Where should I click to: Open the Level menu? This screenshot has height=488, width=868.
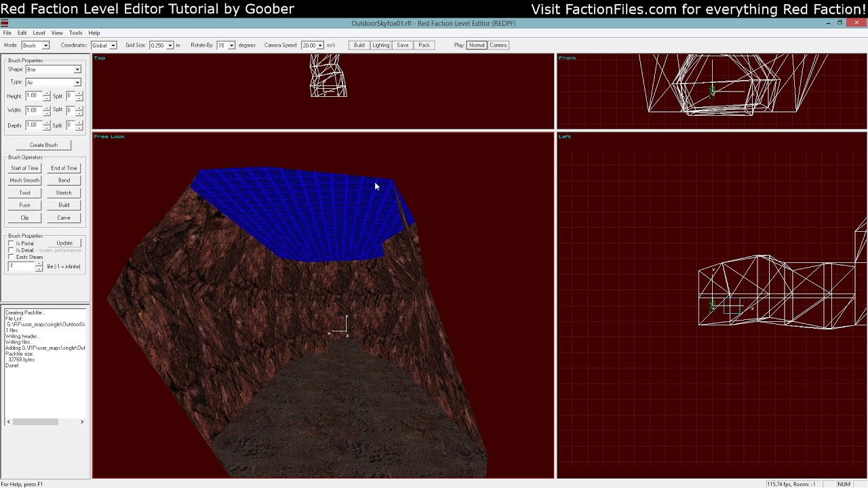[39, 33]
